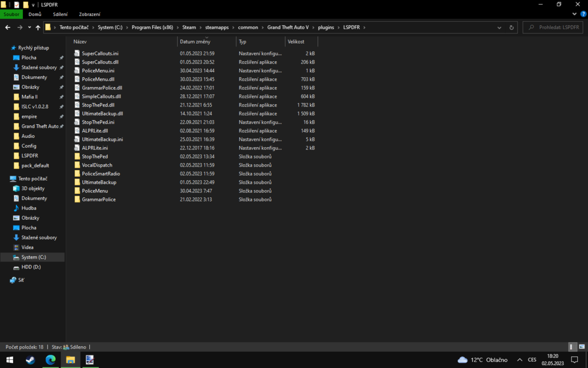Select the SuperCallouts.ini file icon
Image resolution: width=588 pixels, height=368 pixels.
77,54
